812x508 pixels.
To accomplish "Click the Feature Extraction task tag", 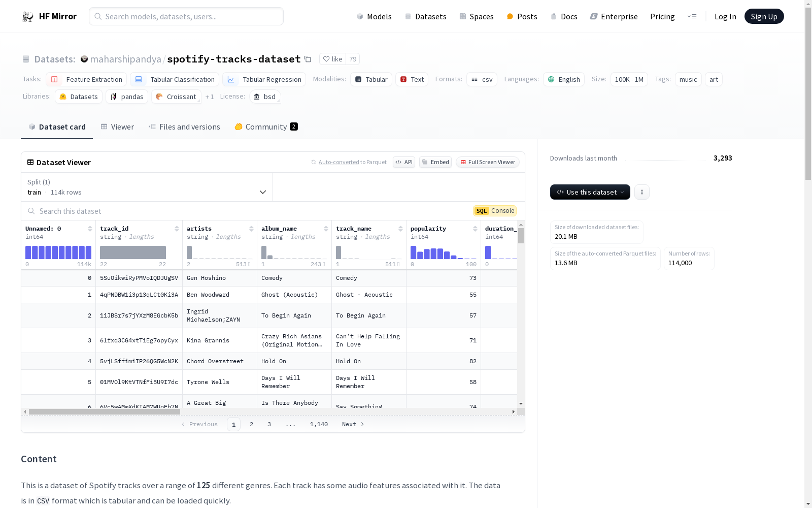I will point(86,79).
